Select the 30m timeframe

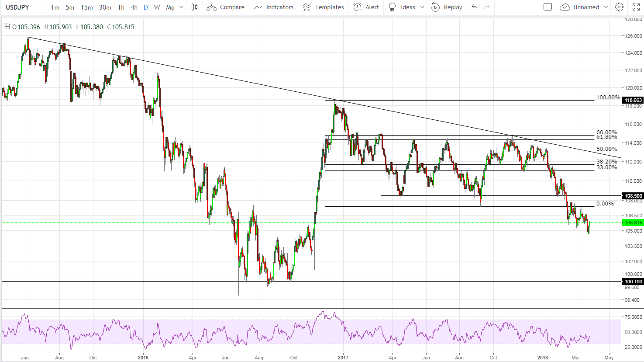105,7
